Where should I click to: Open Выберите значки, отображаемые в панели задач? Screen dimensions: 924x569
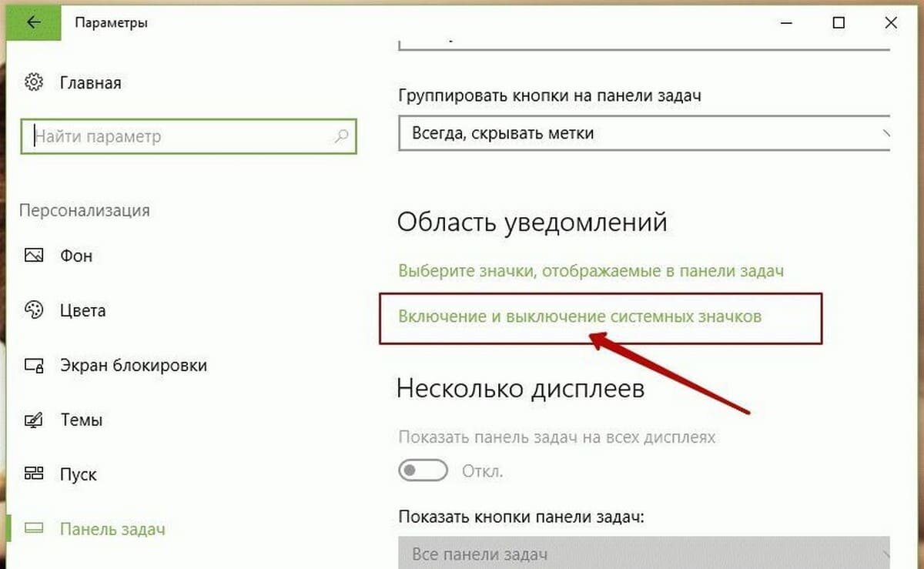point(591,270)
